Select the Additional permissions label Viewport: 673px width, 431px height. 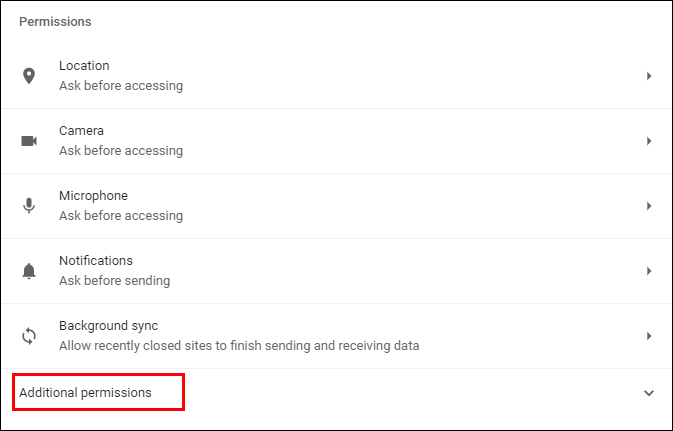coord(86,393)
